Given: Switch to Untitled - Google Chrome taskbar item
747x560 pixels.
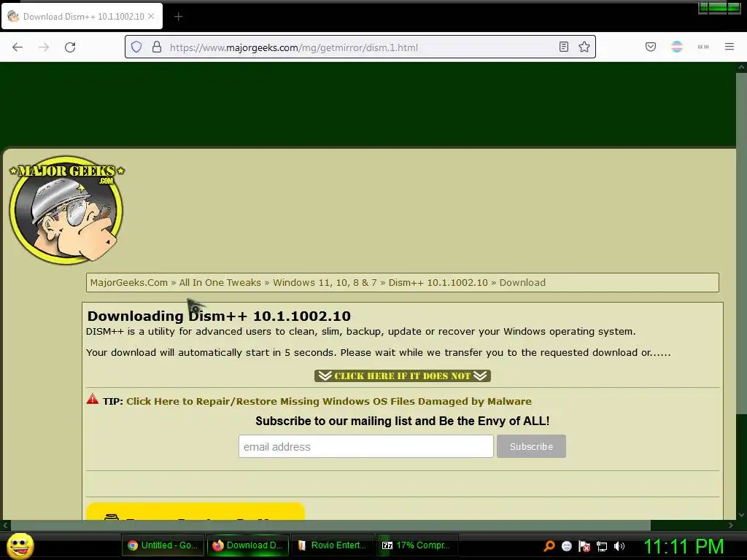Looking at the screenshot, I should [x=163, y=545].
